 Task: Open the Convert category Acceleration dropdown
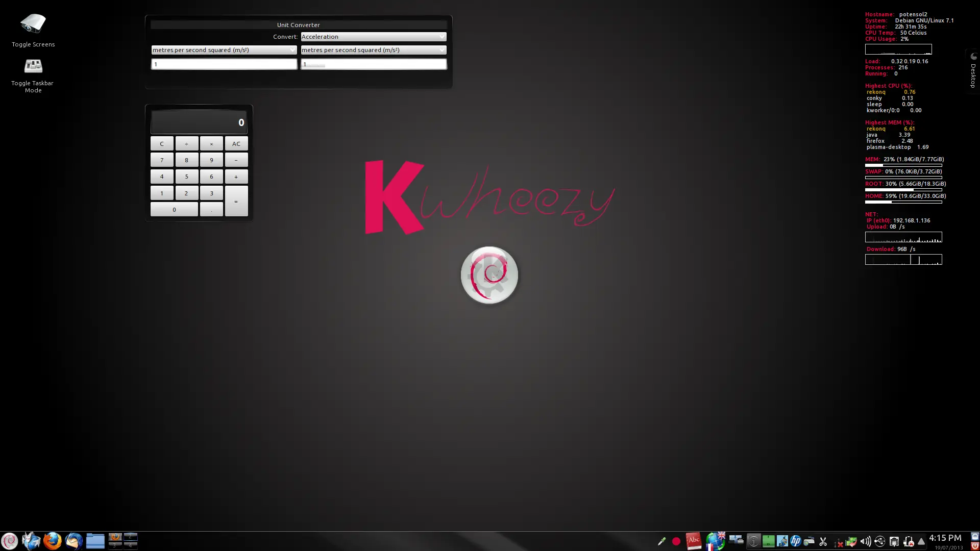pos(373,37)
